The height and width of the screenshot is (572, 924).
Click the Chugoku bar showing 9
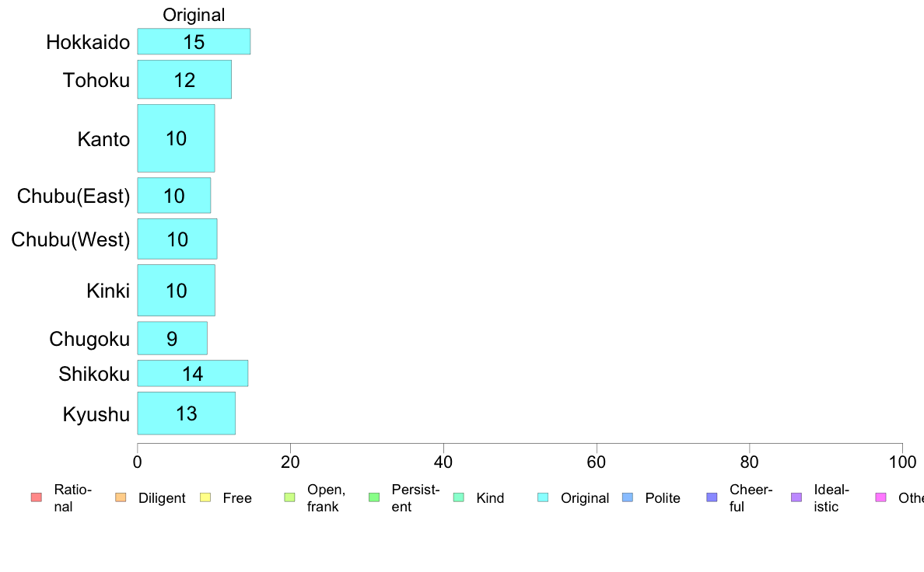[x=172, y=338]
